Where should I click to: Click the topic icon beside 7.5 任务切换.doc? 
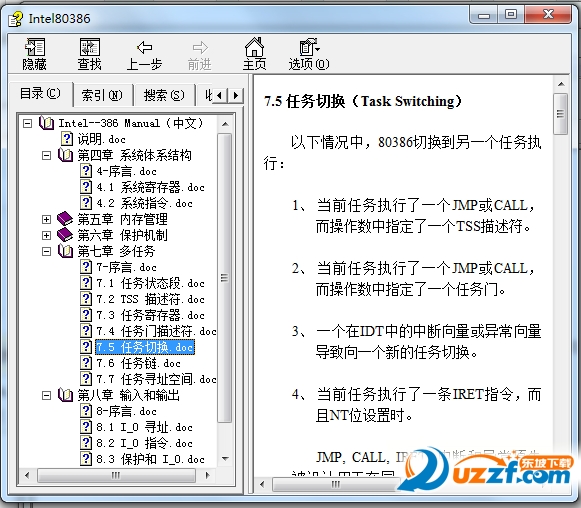86,347
